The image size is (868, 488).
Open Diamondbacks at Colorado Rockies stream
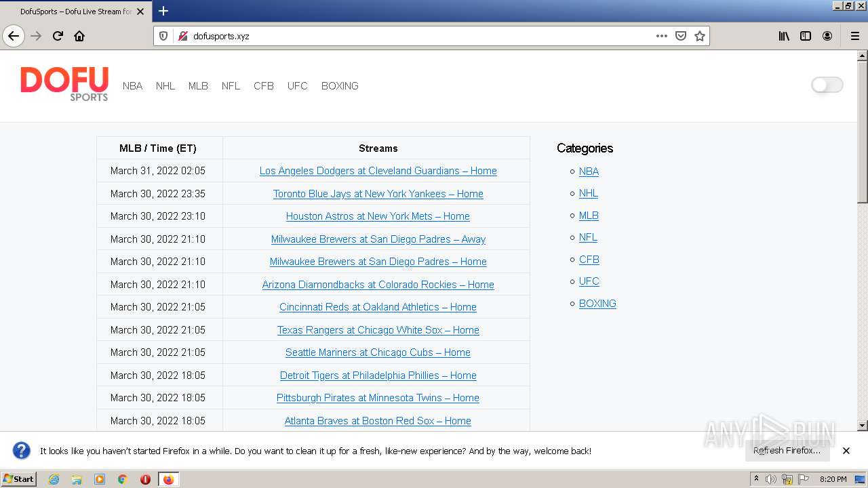pyautogui.click(x=378, y=285)
